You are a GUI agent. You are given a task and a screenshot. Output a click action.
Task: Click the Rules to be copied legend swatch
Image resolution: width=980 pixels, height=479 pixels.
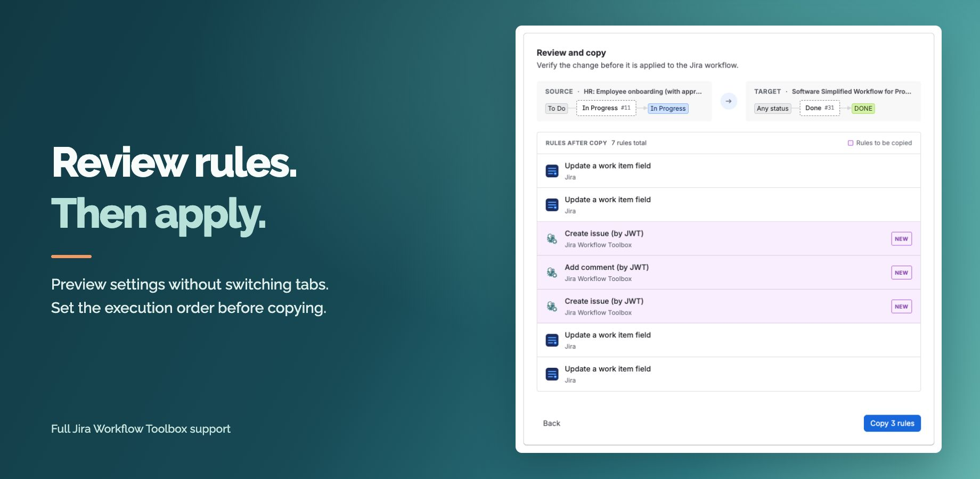click(851, 143)
